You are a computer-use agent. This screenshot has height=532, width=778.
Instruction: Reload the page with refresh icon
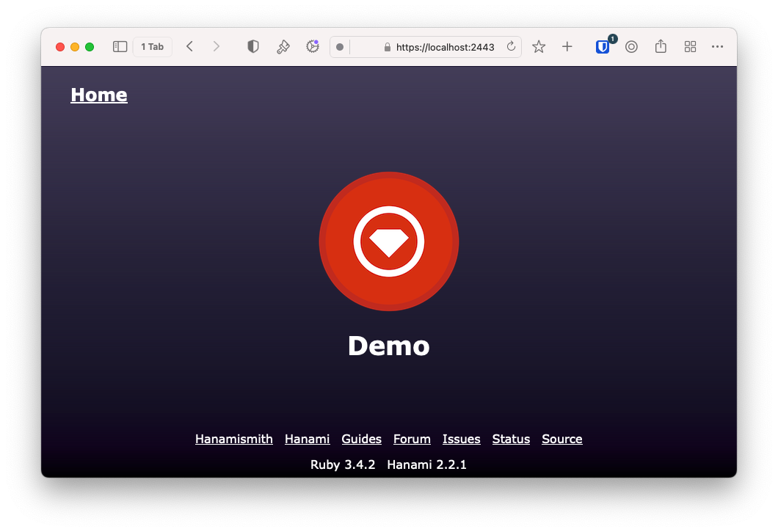511,47
